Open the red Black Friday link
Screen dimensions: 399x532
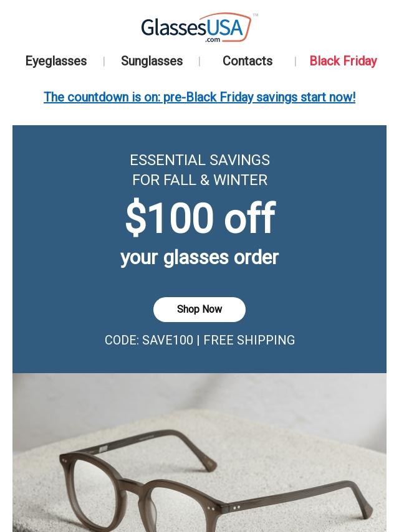click(343, 61)
